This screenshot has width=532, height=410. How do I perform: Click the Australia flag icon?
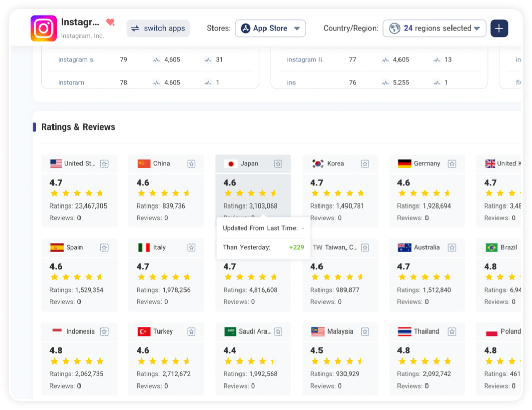coord(405,247)
